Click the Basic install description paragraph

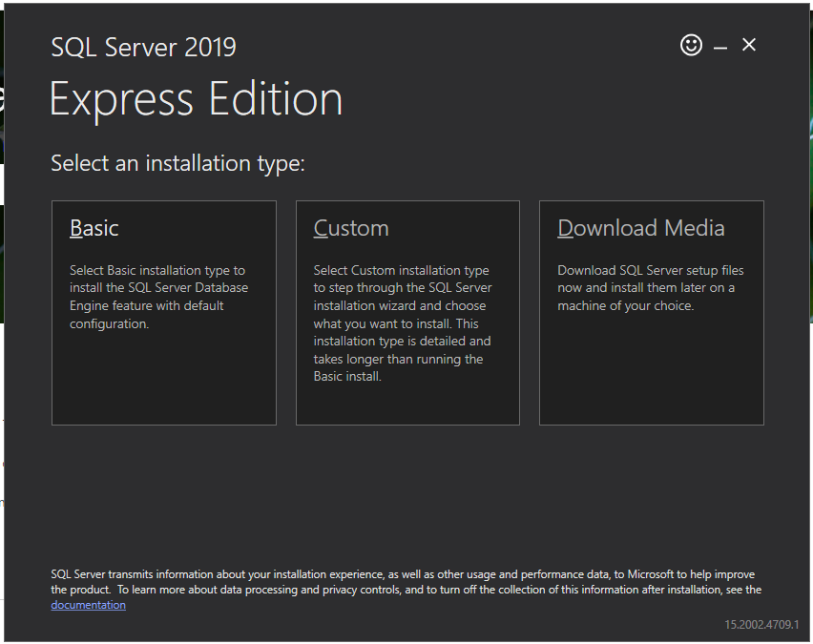[158, 297]
